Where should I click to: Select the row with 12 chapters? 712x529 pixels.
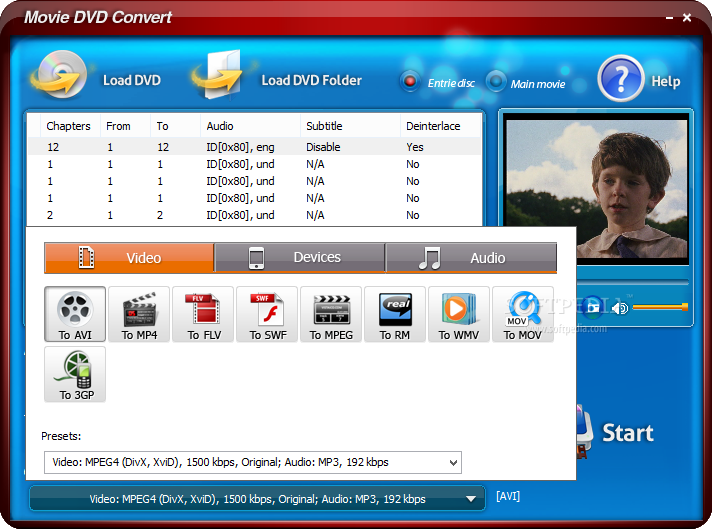(x=254, y=147)
